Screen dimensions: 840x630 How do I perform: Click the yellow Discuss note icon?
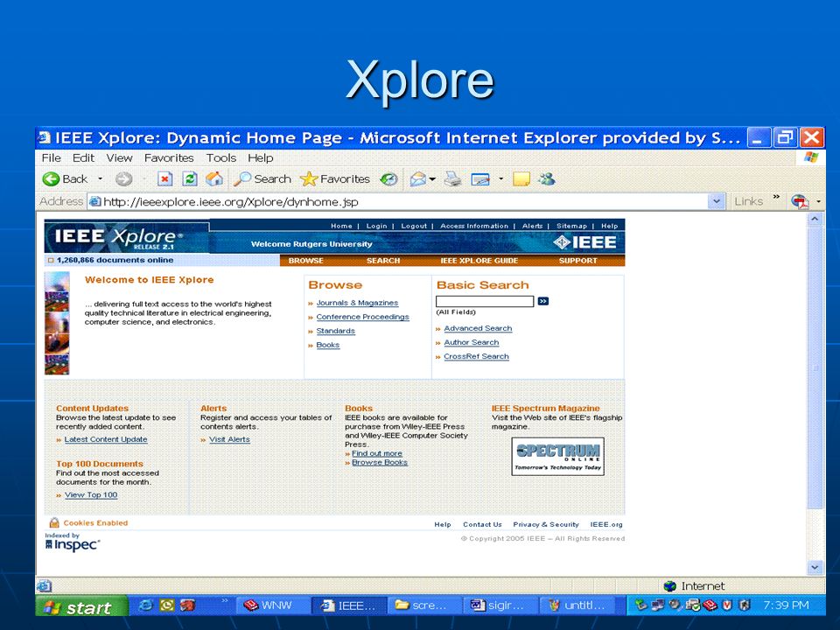click(521, 178)
